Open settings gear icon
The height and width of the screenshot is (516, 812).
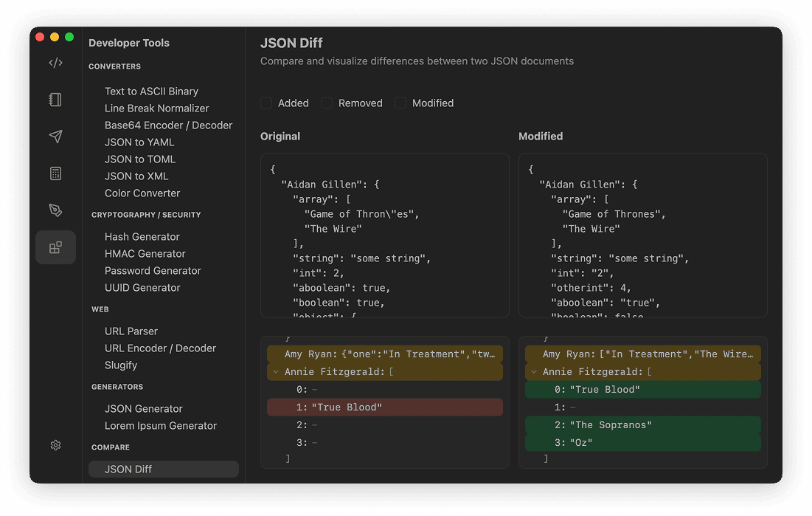(55, 445)
